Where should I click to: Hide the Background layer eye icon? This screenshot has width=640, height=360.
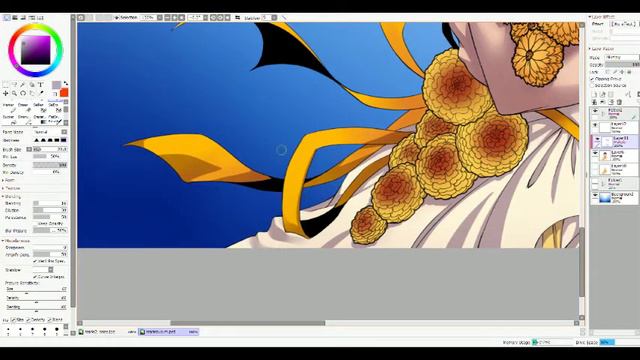tap(595, 196)
